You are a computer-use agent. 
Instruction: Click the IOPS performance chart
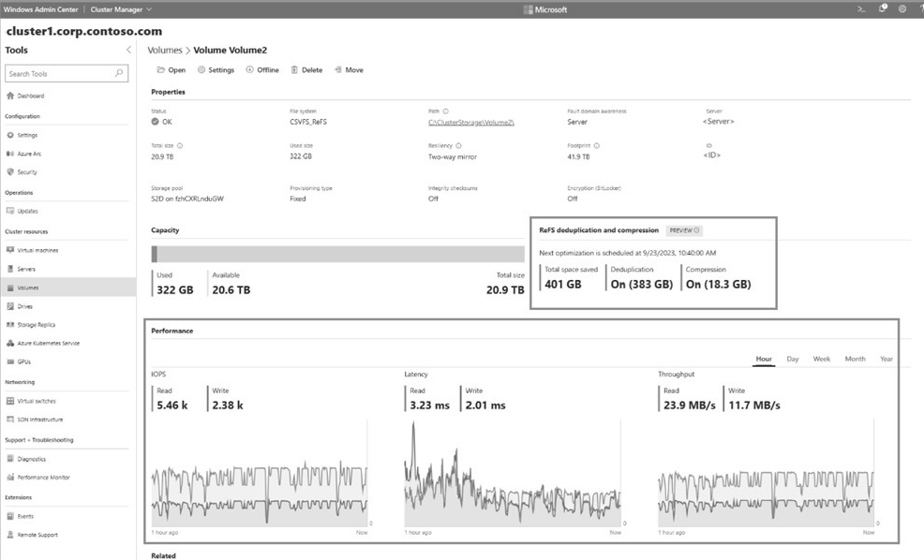point(260,474)
